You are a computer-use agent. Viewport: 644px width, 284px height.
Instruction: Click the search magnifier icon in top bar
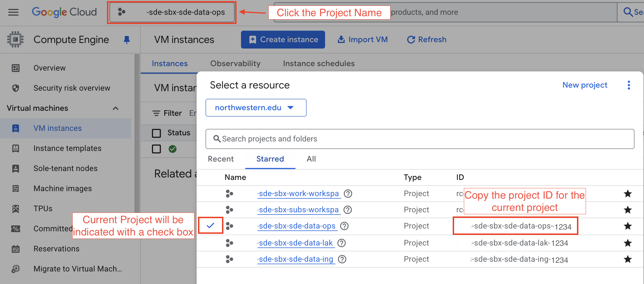click(628, 12)
